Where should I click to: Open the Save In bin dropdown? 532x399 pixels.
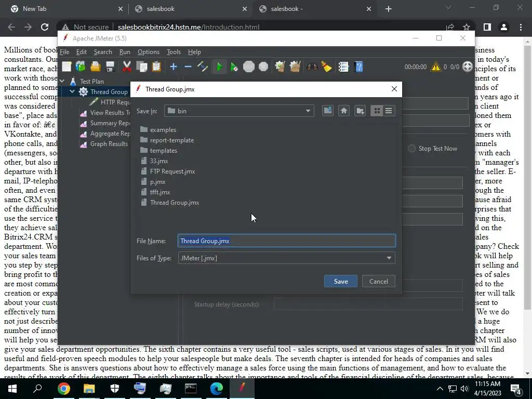(x=239, y=111)
